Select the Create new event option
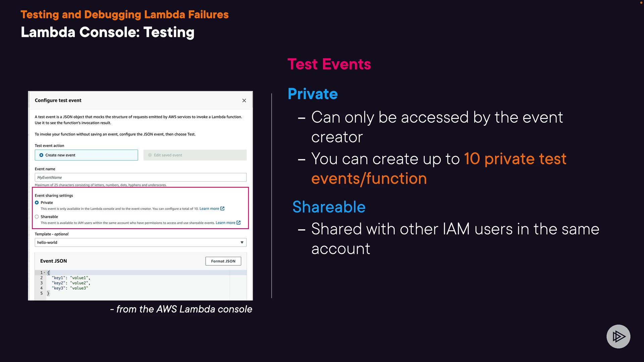This screenshot has width=644, height=362. [x=41, y=155]
